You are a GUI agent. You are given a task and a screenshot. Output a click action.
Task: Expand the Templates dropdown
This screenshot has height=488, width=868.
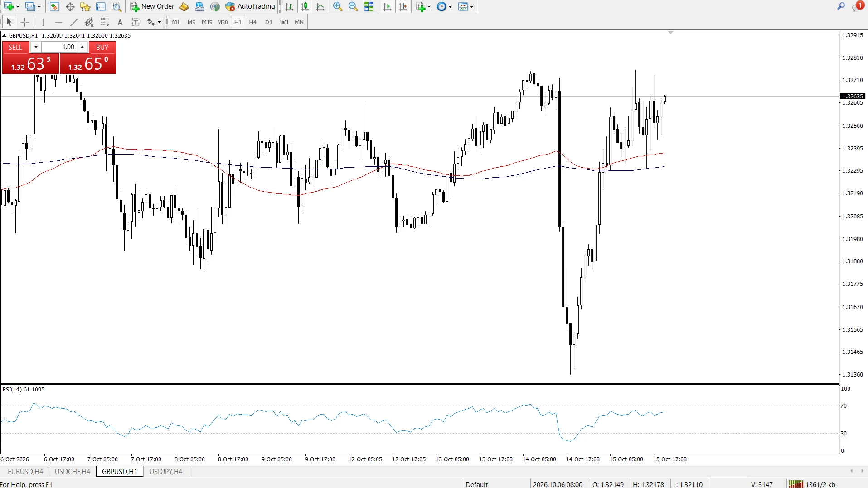[x=471, y=6]
